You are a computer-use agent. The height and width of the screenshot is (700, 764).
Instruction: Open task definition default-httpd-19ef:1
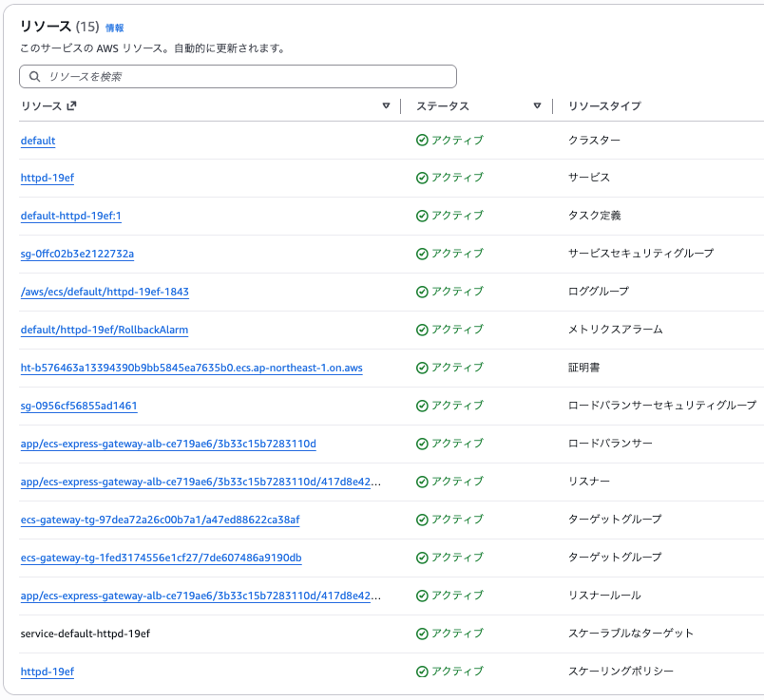click(x=74, y=216)
